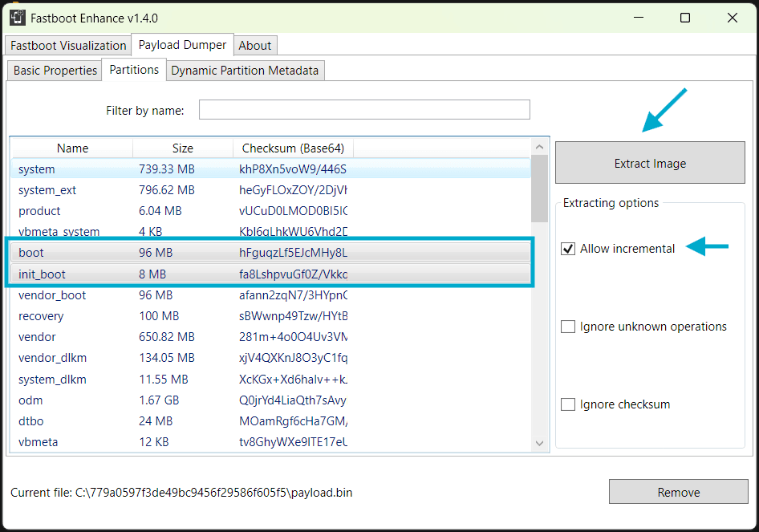This screenshot has width=759, height=532.
Task: Select the init_boot partition row
Action: (x=271, y=274)
